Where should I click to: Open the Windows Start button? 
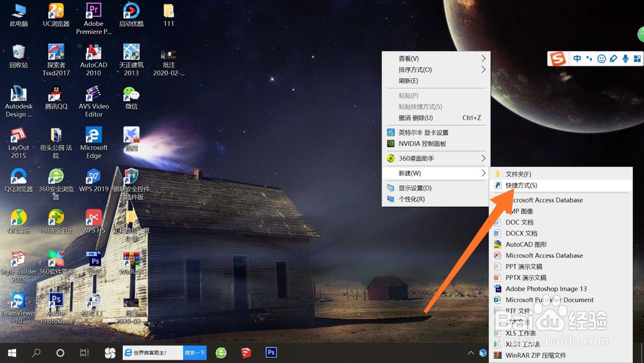pyautogui.click(x=12, y=353)
